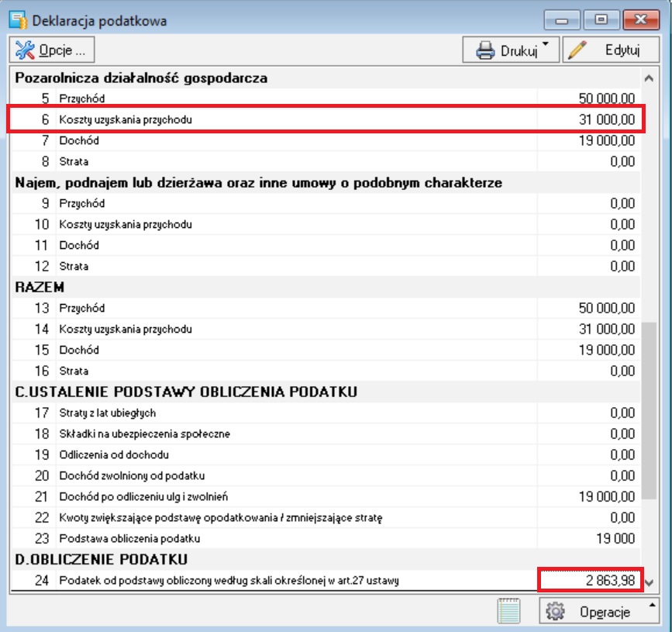Click the wrench and screwdriver Opcje icon

tap(25, 50)
